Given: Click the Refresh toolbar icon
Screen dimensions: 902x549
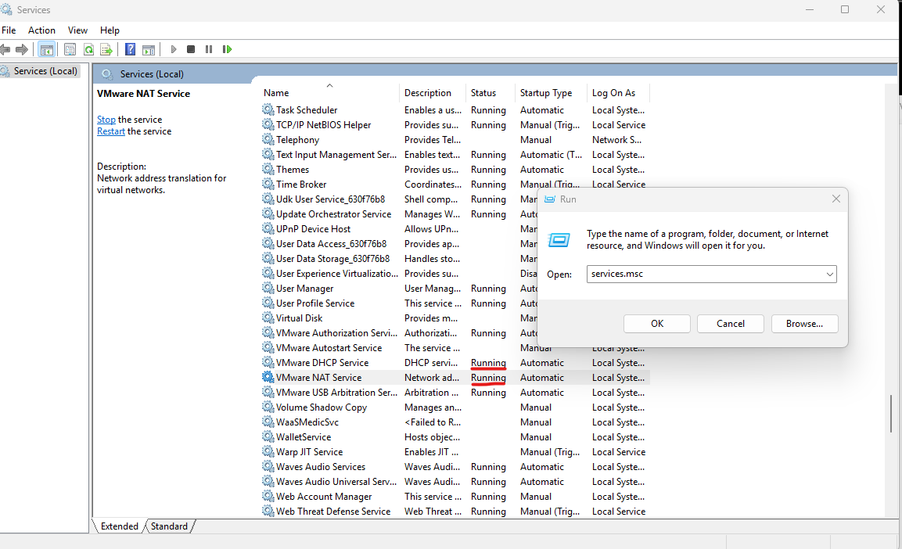Looking at the screenshot, I should [89, 49].
